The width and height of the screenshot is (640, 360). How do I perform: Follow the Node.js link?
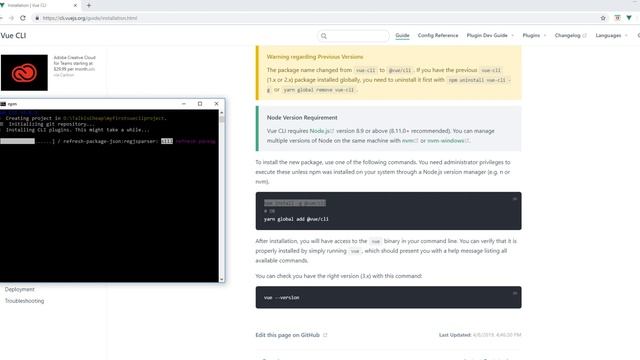[x=322, y=131]
